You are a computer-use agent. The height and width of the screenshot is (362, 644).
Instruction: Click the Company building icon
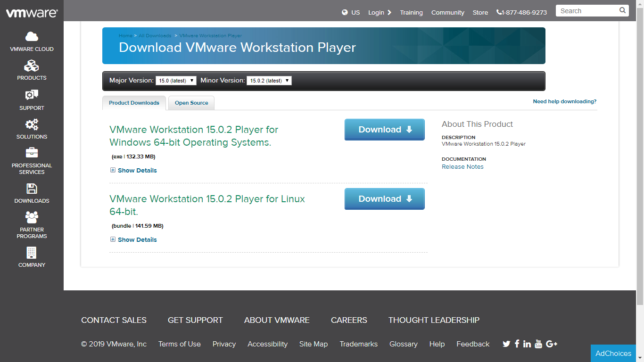[32, 253]
